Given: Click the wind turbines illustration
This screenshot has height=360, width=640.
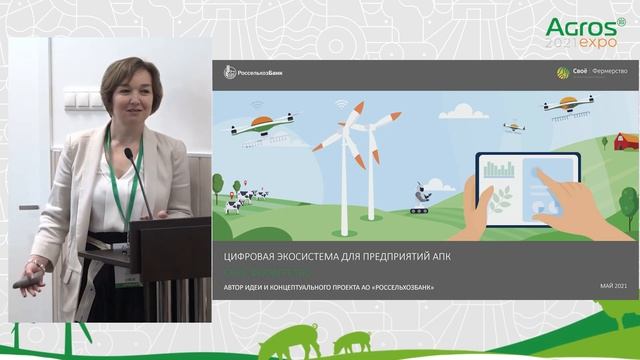Looking at the screenshot, I should coord(356,169).
